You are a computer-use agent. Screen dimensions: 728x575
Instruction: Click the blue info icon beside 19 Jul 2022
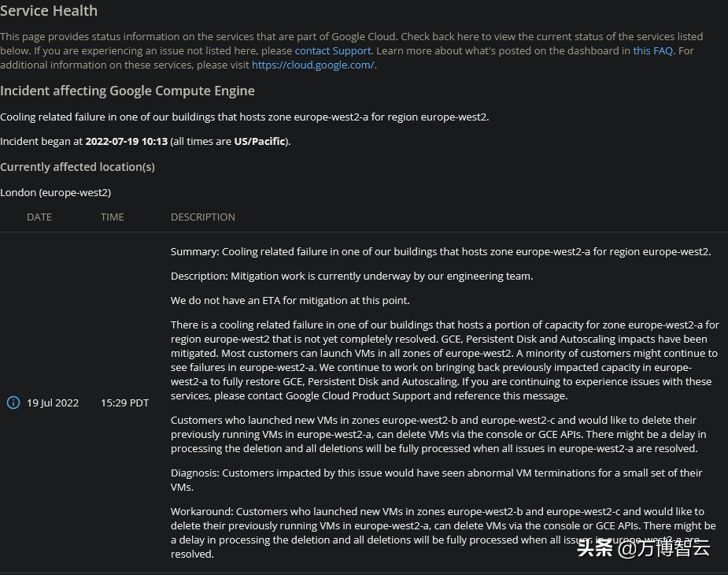[13, 402]
